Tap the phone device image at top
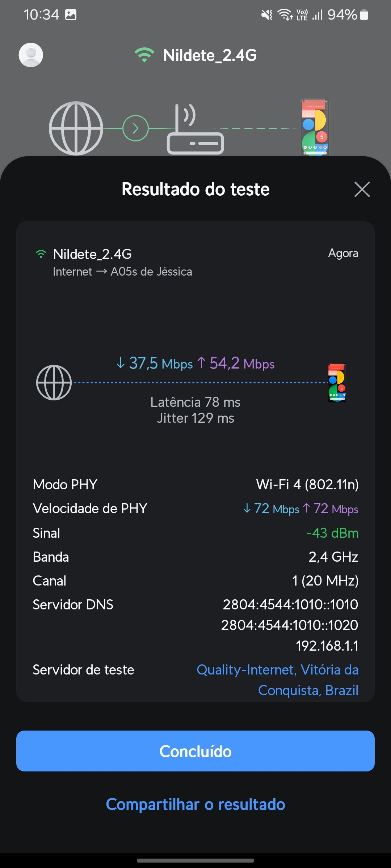The width and height of the screenshot is (391, 868). (315, 127)
